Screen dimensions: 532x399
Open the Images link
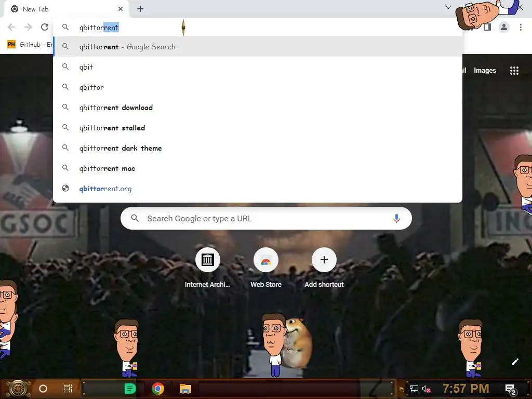[485, 71]
